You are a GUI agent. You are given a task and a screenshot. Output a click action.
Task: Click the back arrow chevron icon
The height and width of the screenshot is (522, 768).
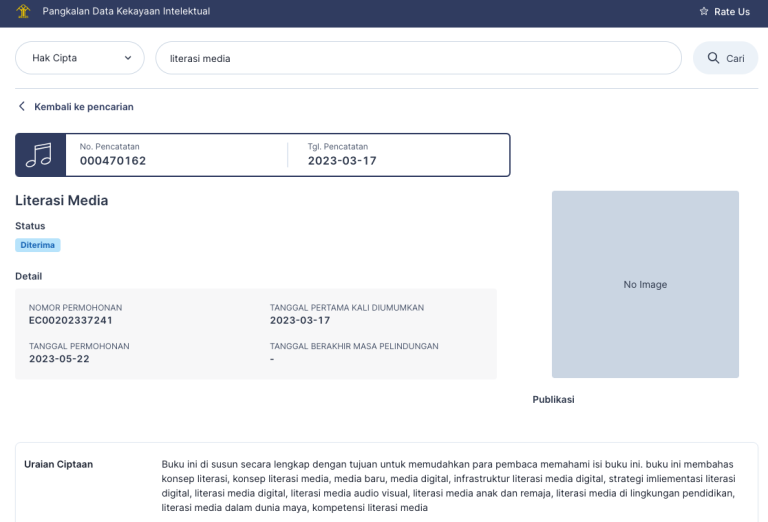click(x=22, y=107)
